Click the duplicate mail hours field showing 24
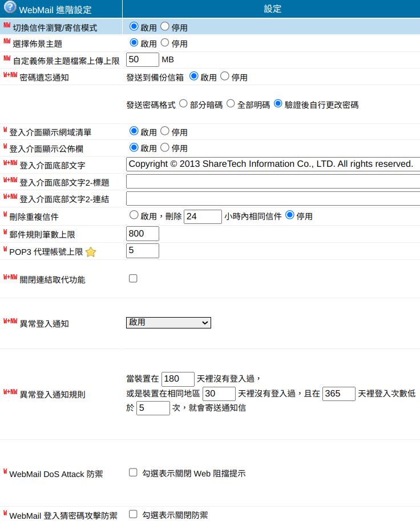This screenshot has height=521, width=420. click(x=203, y=217)
